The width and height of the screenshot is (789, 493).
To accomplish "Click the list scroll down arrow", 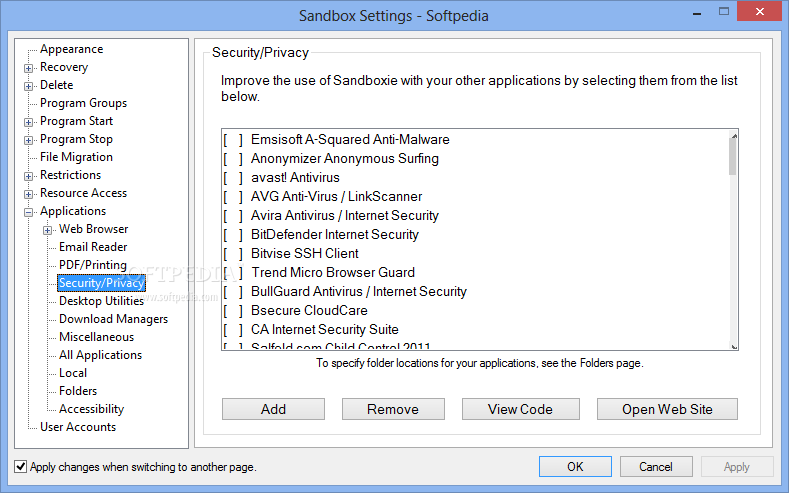I will click(x=734, y=346).
